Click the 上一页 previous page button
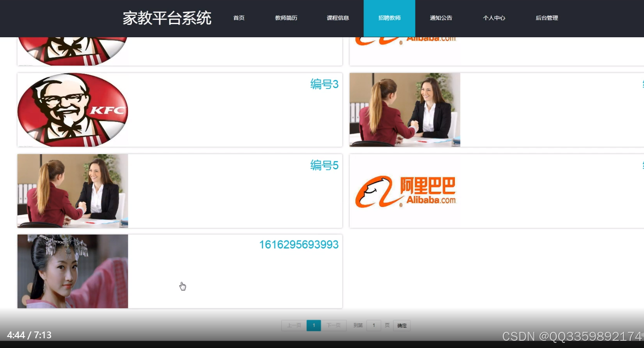Image resolution: width=644 pixels, height=348 pixels. tap(294, 326)
